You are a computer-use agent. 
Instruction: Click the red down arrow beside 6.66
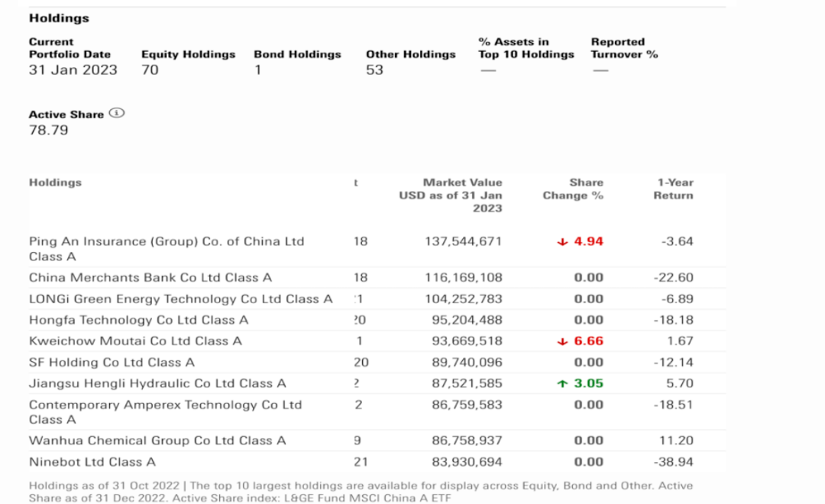click(x=562, y=341)
